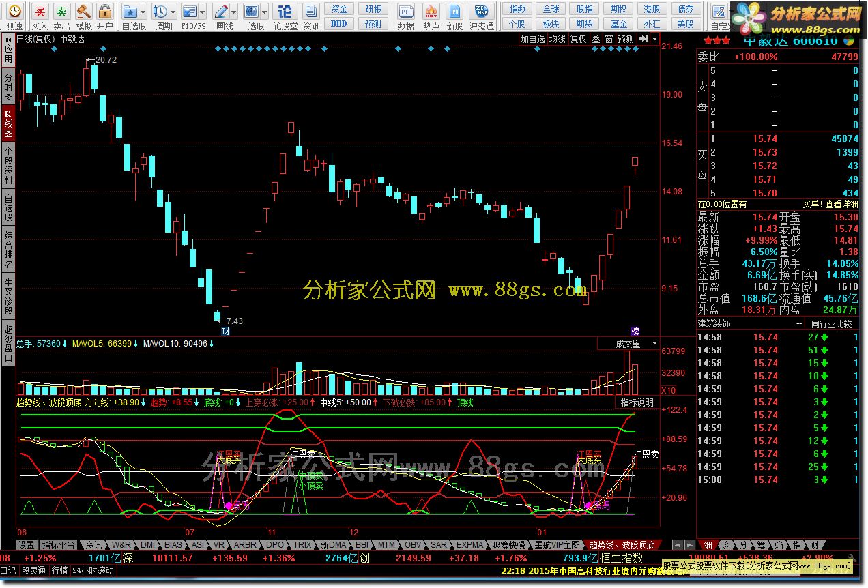The height and width of the screenshot is (588, 868).
Task: Expand 自选股 toolbar dropdown arrow
Action: click(143, 12)
